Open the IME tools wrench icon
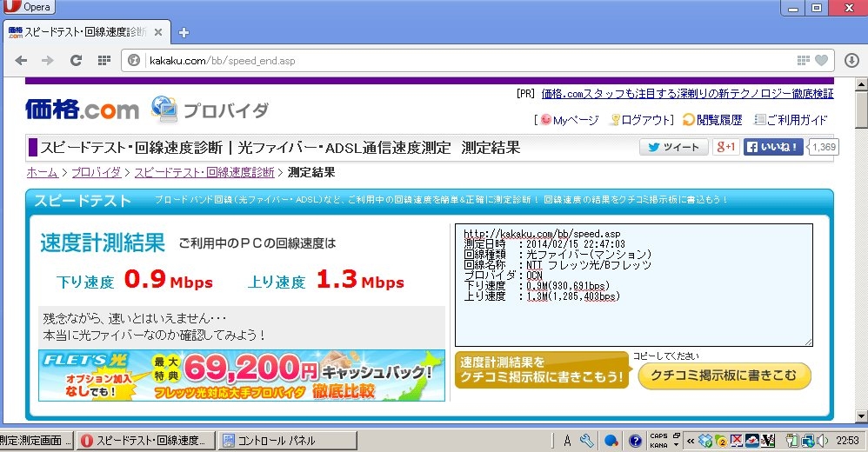 tap(587, 441)
